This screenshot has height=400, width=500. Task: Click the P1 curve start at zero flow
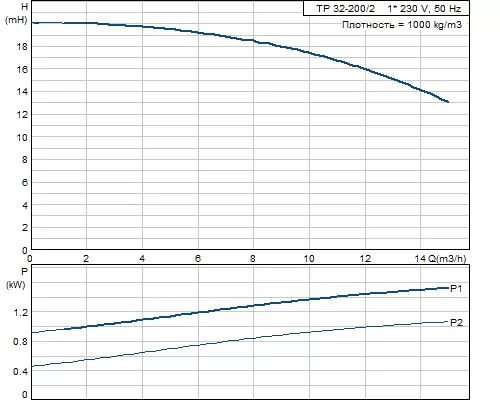(33, 332)
